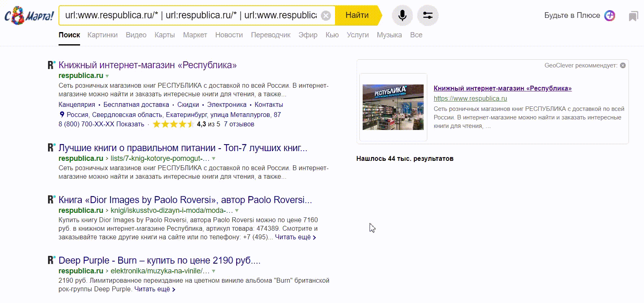Click the Республика store thumbnail image
644x303 pixels.
point(393,107)
